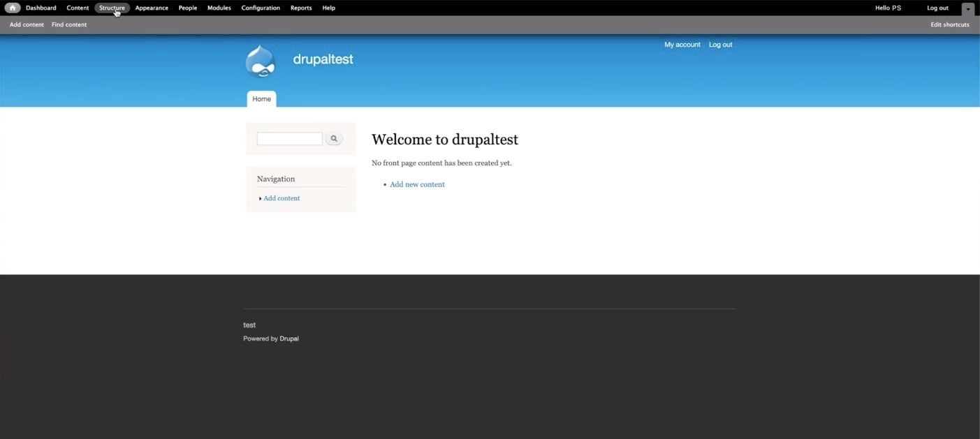Click 'No front page content' message text

tap(441, 163)
